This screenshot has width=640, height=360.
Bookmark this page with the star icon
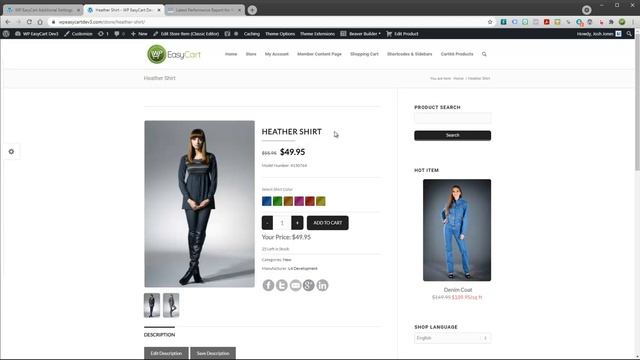(x=490, y=22)
